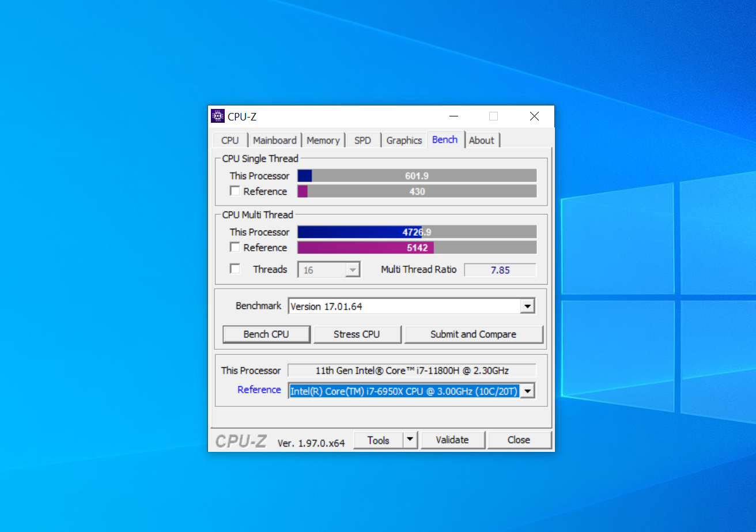
Task: Click the Single Thread Reference bar 430
Action: (x=417, y=191)
